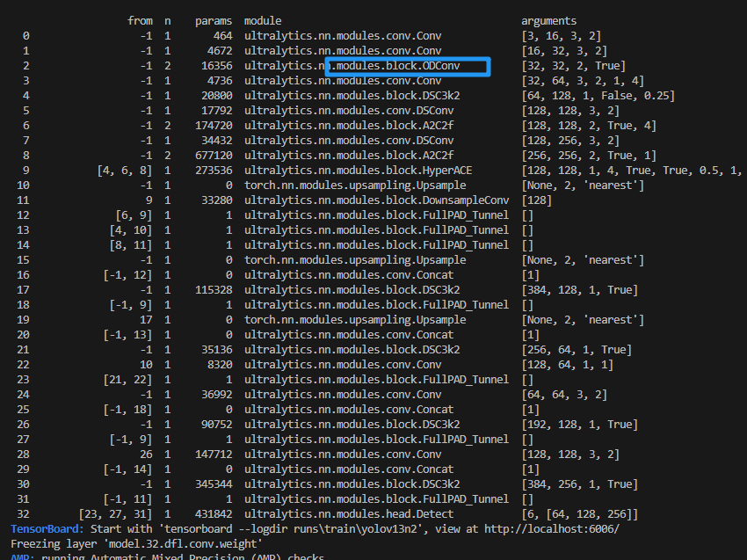Select the arguments [32, 64, 3, 2, 1, 4]
The width and height of the screenshot is (747, 560).
pos(583,81)
